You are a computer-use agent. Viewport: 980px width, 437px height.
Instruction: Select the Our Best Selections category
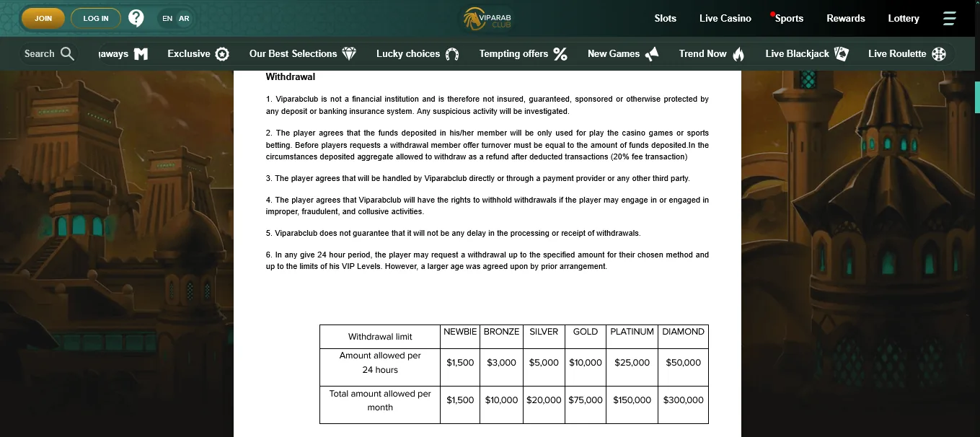(303, 54)
